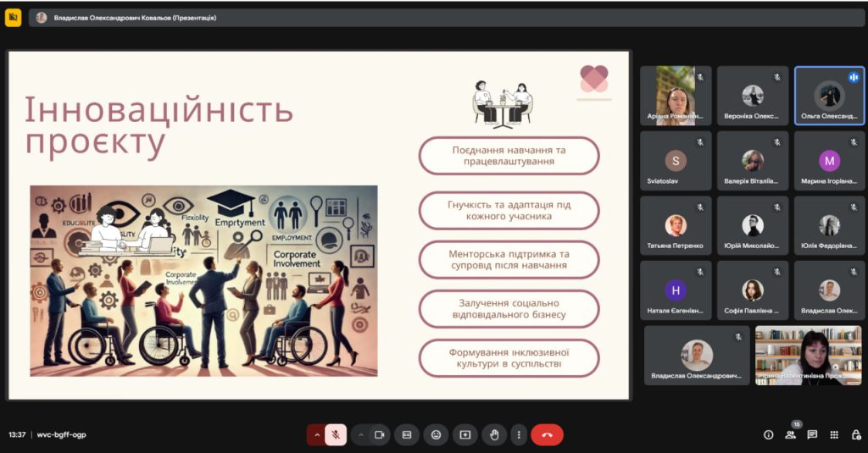The width and height of the screenshot is (868, 453).
Task: Unmute the microphone in the call toolbar
Action: pos(336,434)
